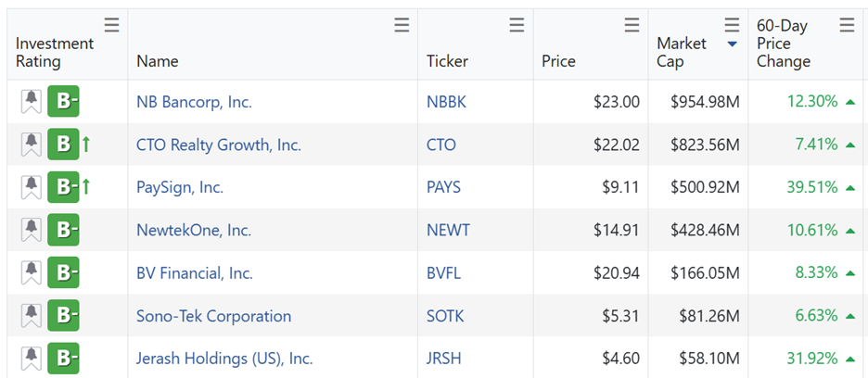
Task: Toggle alert bell for CTO Realty Growth
Action: [32, 145]
